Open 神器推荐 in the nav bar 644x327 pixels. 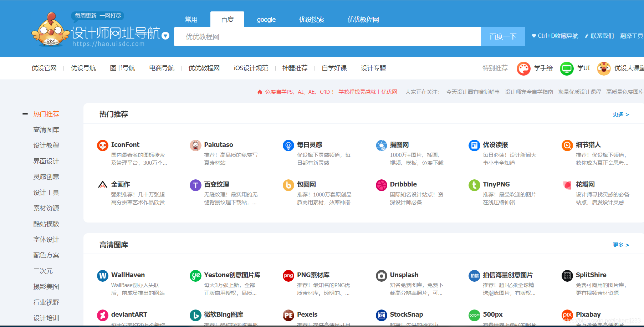point(295,68)
